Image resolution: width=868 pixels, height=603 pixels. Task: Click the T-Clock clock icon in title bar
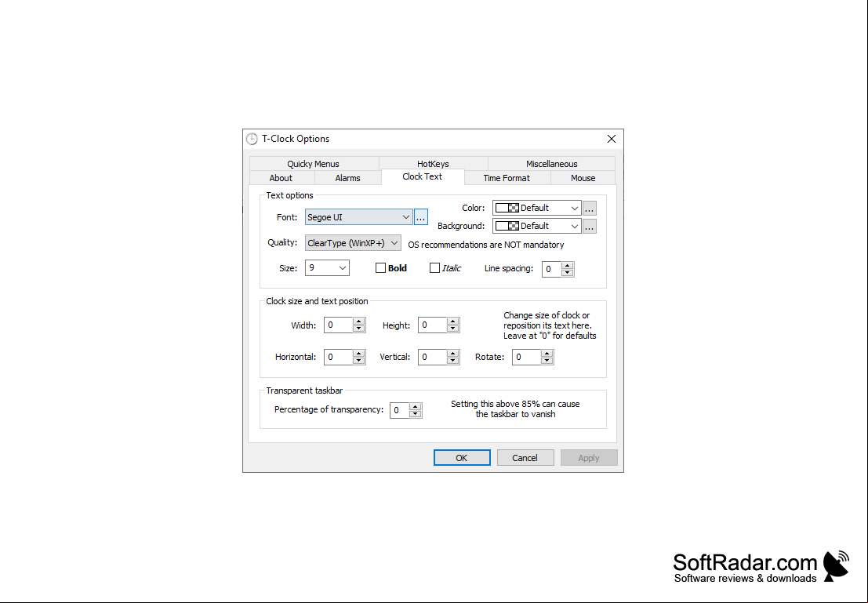tap(252, 139)
